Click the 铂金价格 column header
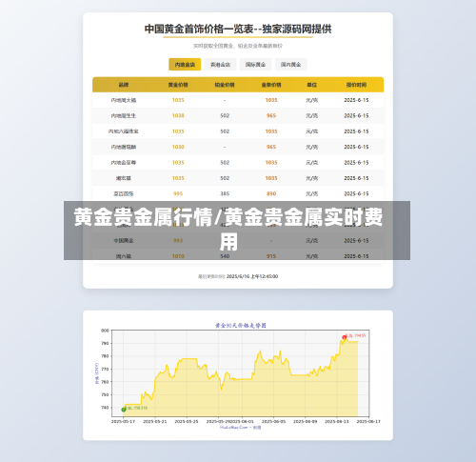Image resolution: width=476 pixels, height=462 pixels. (225, 85)
